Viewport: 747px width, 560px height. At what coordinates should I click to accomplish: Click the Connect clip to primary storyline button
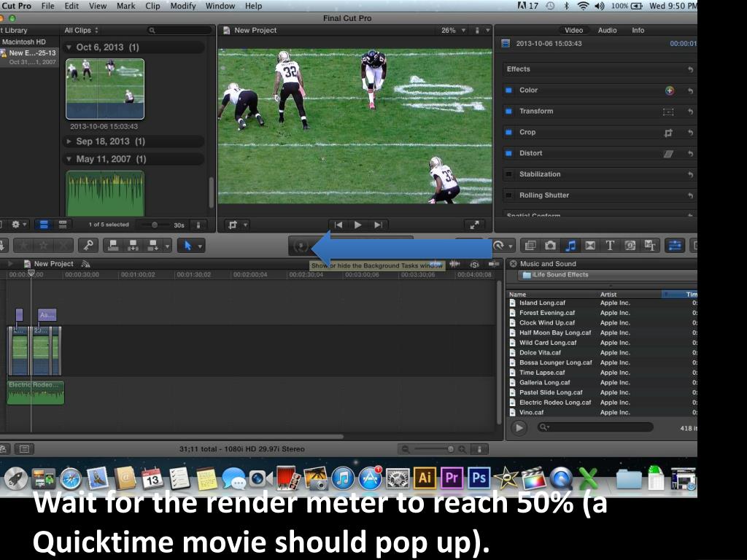click(x=113, y=246)
